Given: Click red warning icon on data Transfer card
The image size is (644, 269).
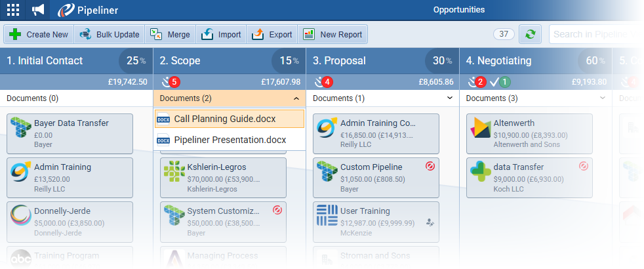Looking at the screenshot, I should coord(584,167).
